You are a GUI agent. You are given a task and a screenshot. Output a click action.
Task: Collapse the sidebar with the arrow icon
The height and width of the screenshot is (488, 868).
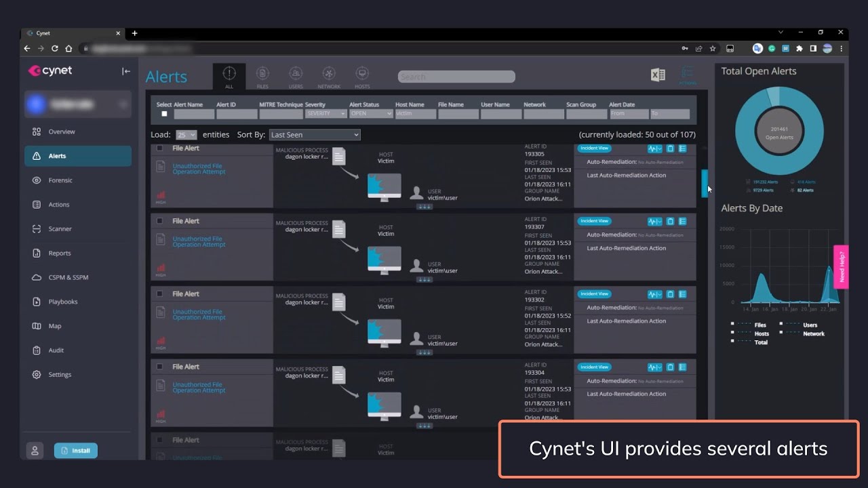(126, 71)
